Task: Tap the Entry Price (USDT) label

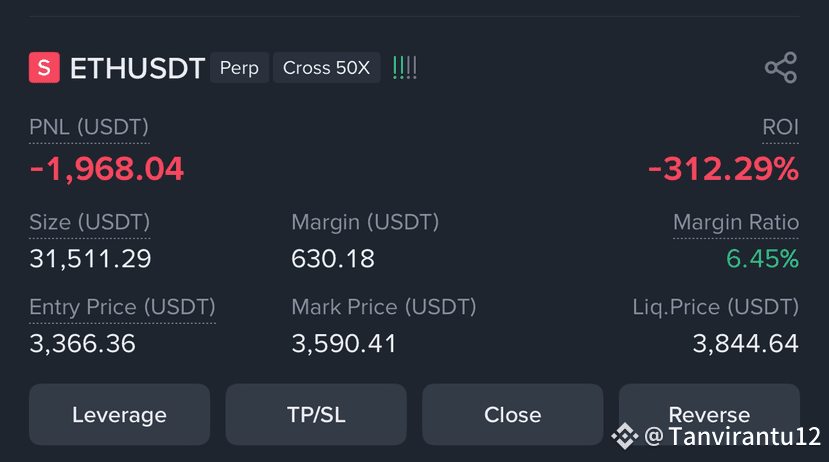Action: [123, 307]
